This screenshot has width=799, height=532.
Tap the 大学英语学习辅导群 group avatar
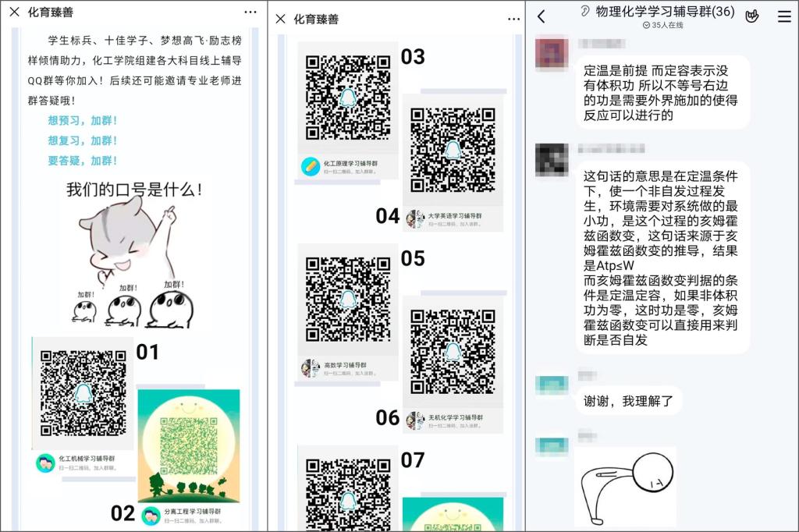[x=415, y=219]
